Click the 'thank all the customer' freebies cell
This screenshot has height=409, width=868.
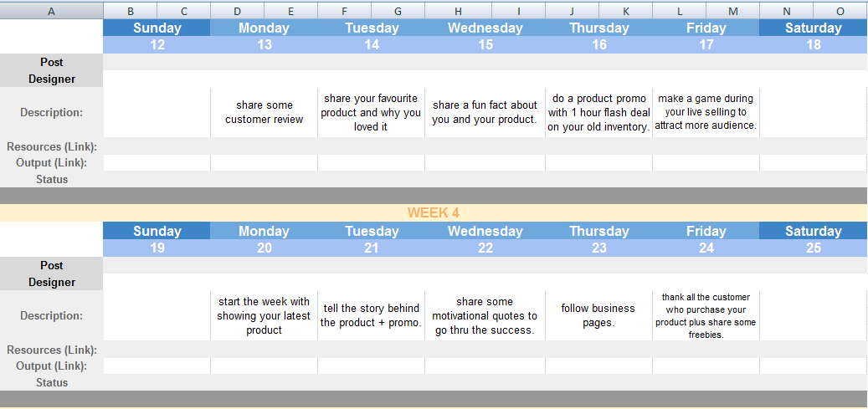coord(706,315)
